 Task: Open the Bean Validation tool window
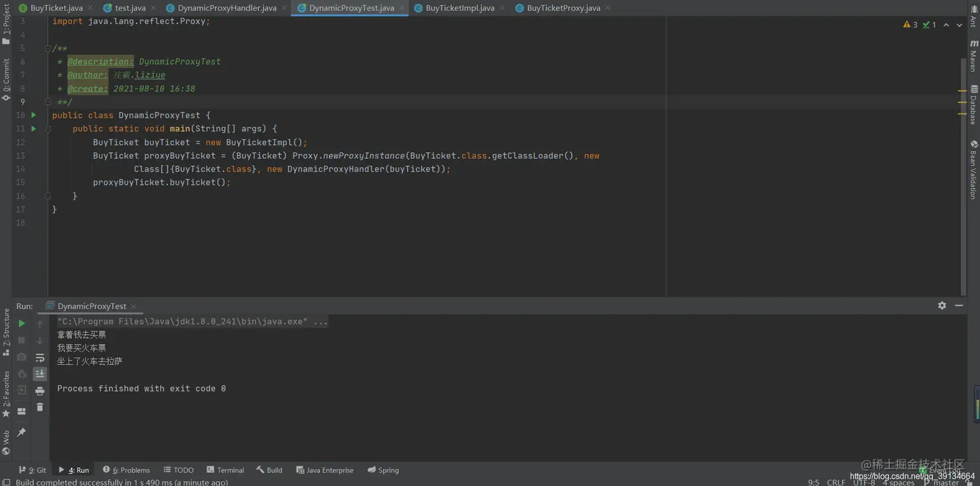coord(974,169)
